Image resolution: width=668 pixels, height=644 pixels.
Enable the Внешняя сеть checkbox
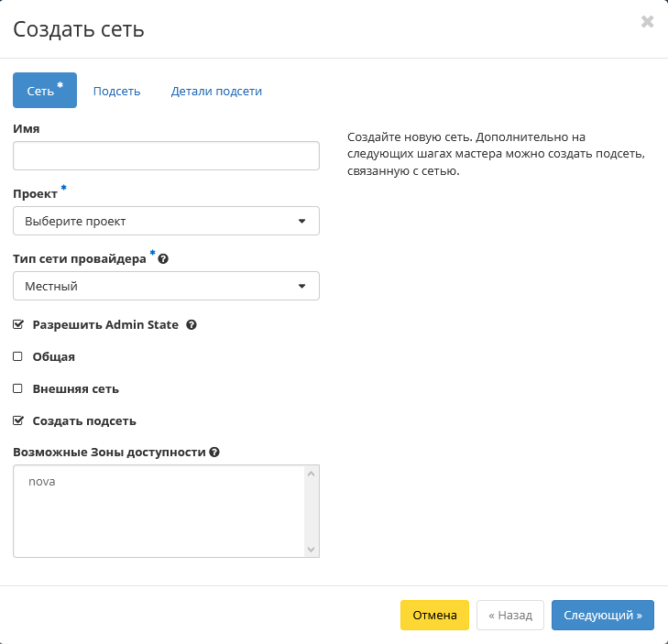pyautogui.click(x=18, y=388)
